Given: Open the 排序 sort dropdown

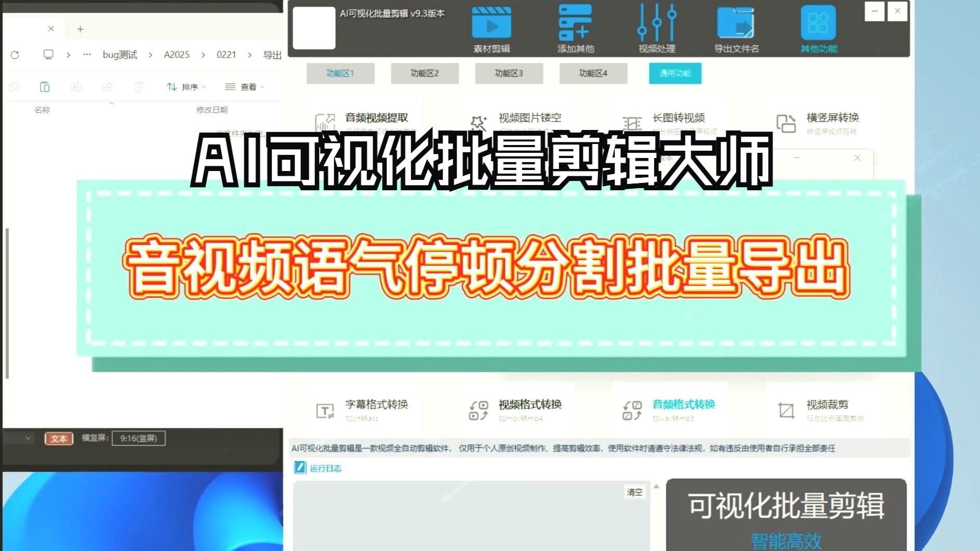Looking at the screenshot, I should pyautogui.click(x=186, y=87).
